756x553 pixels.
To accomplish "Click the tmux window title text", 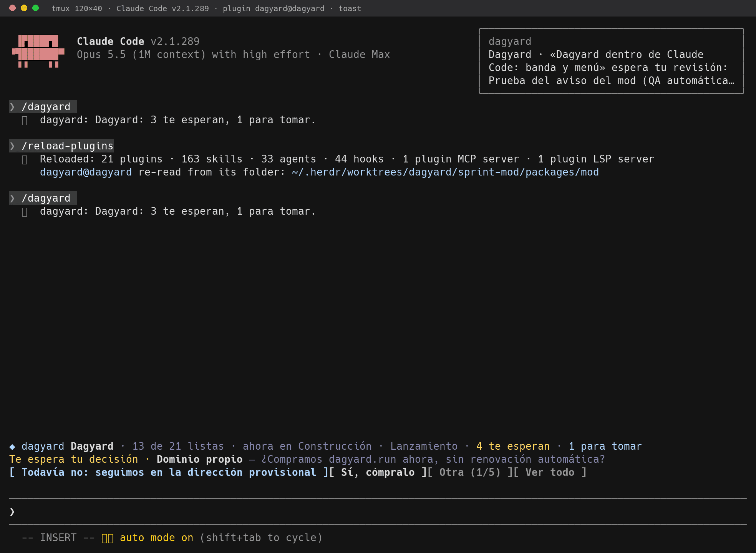I will coord(206,8).
